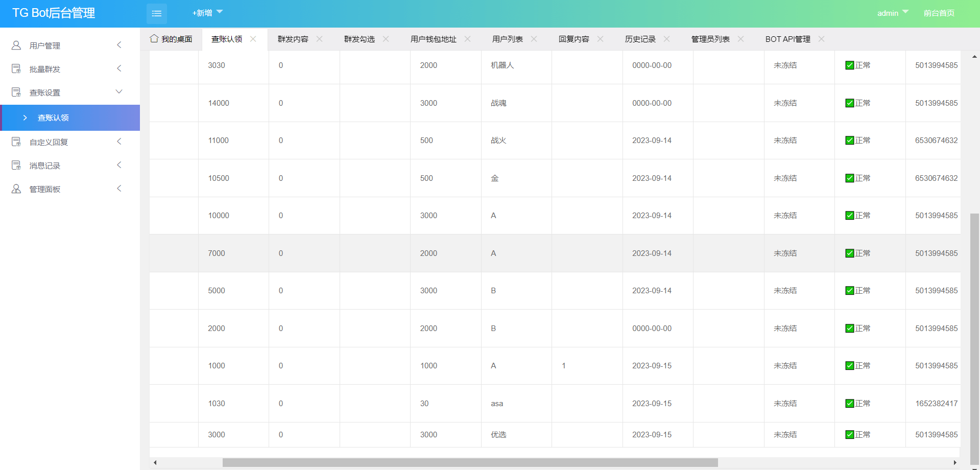Click the 批量群发 sidebar icon
980x470 pixels.
coord(16,69)
